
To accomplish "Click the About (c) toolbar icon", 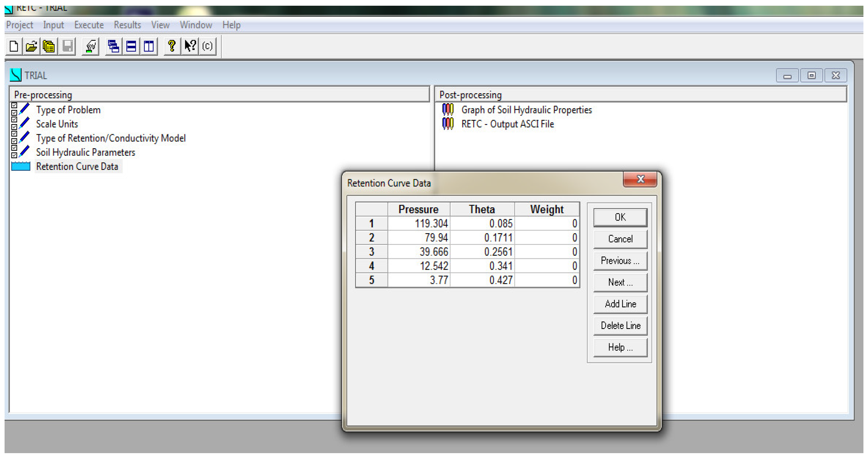I will [208, 46].
